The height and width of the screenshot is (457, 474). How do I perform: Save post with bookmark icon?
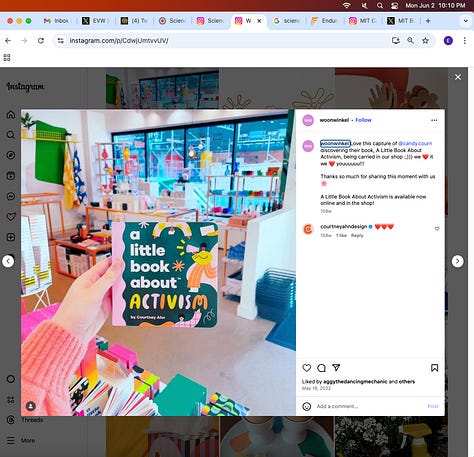434,368
